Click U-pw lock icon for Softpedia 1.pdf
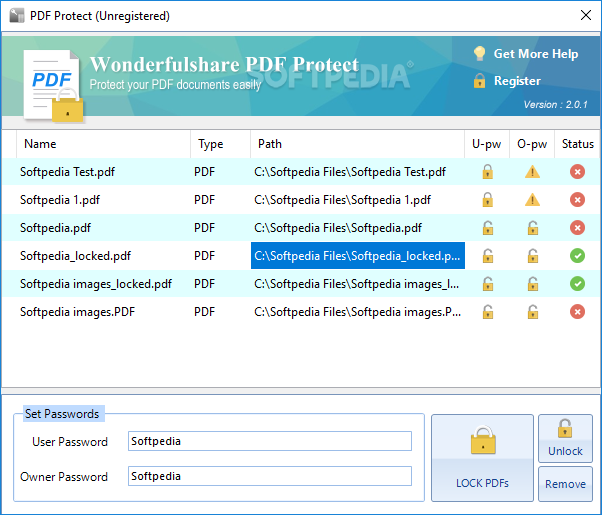Image resolution: width=602 pixels, height=515 pixels. pyautogui.click(x=488, y=200)
